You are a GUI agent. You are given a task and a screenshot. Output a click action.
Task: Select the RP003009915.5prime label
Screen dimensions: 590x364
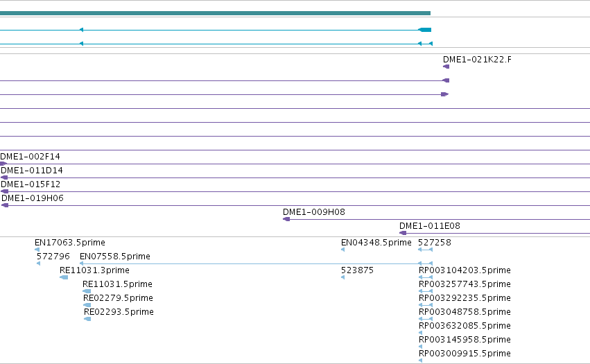[x=465, y=354]
